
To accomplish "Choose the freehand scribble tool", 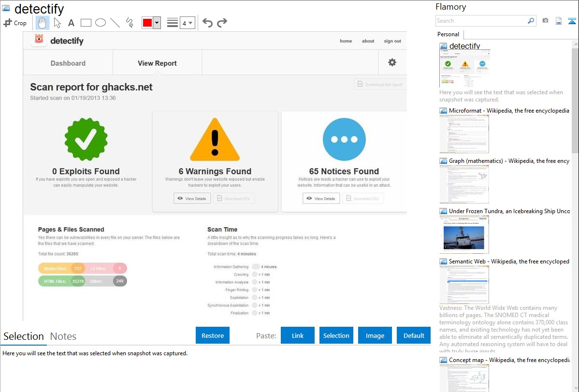I will pyautogui.click(x=130, y=23).
